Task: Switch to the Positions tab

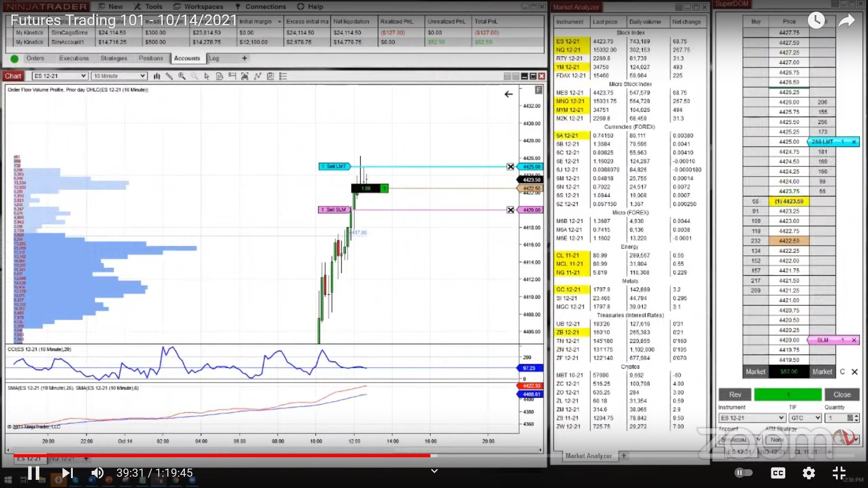Action: [151, 58]
